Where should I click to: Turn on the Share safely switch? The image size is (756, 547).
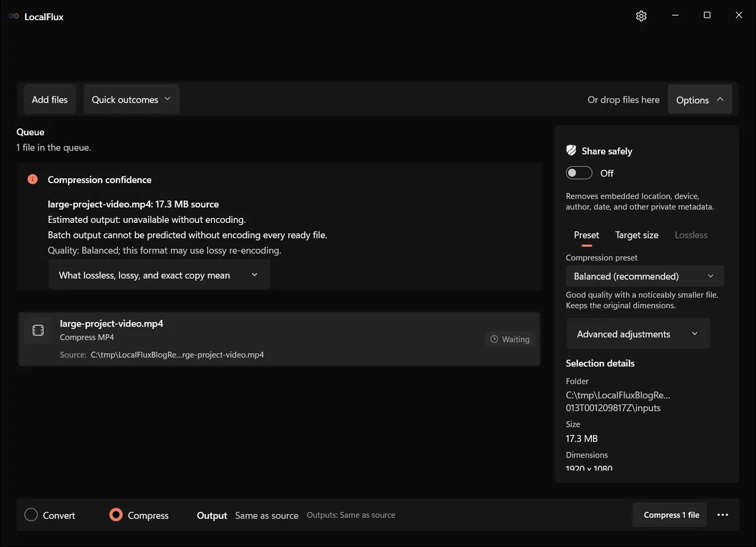579,173
